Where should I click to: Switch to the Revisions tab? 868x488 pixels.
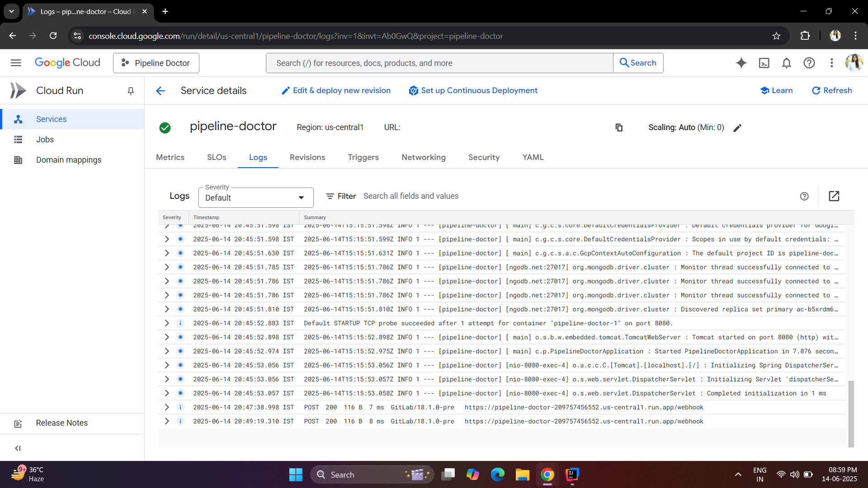pos(307,157)
